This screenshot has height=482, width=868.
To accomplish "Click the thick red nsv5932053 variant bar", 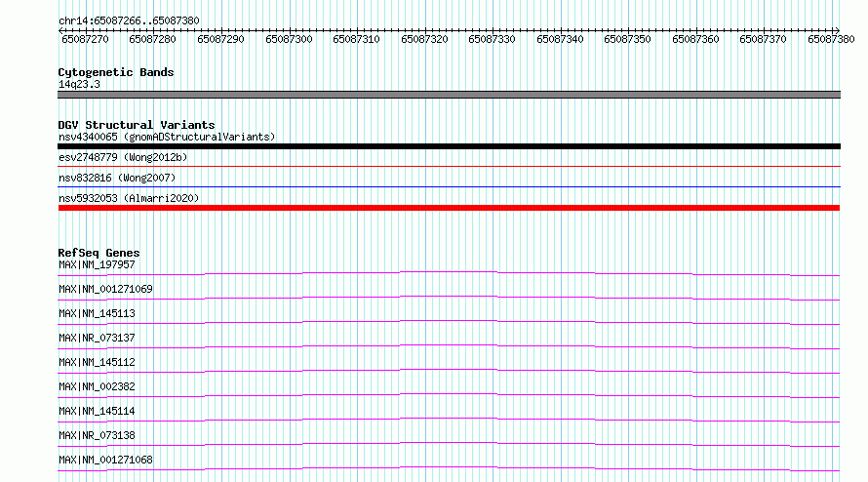I will pyautogui.click(x=449, y=208).
